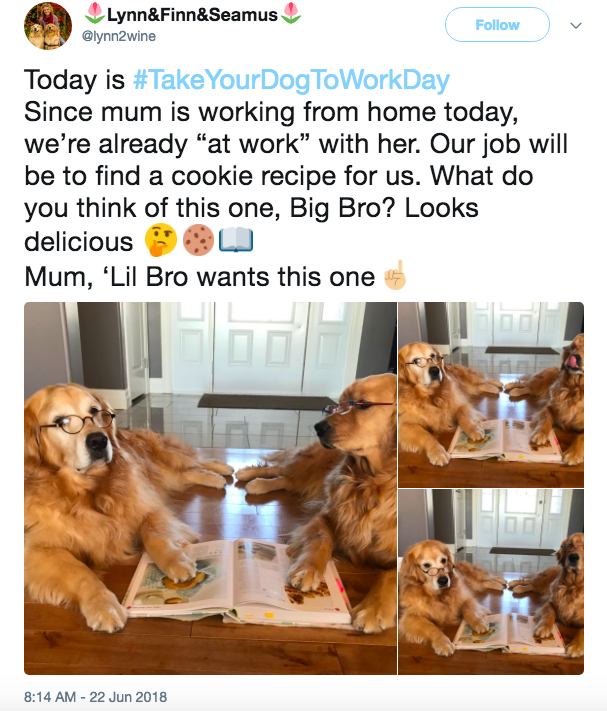Open the top right photo of dog licking
Screen dimensions: 607x711
pos(491,394)
